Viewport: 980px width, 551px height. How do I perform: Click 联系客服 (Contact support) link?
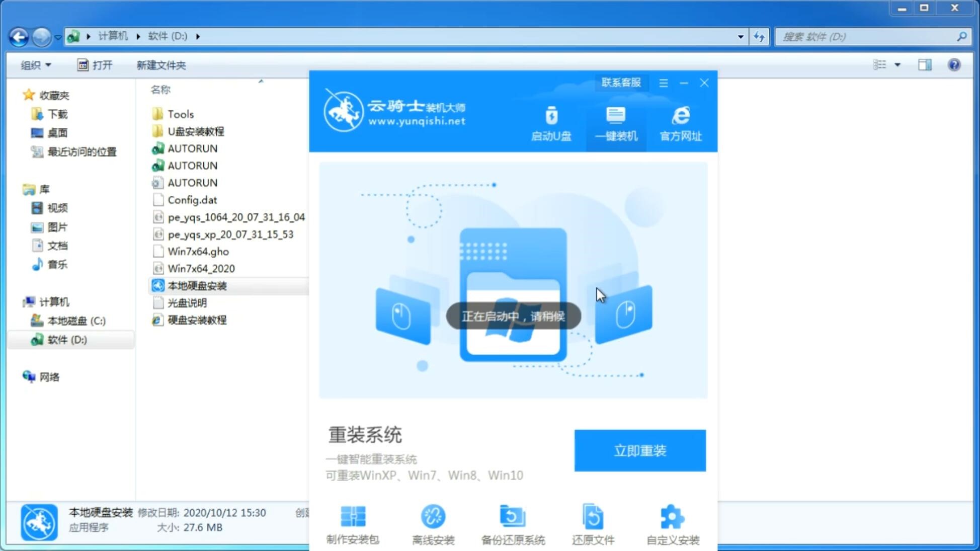tap(619, 82)
